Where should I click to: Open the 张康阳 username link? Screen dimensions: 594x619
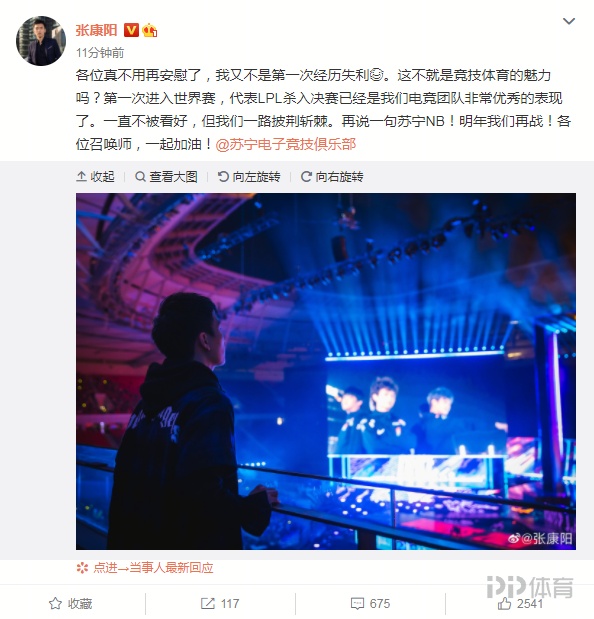click(x=97, y=30)
